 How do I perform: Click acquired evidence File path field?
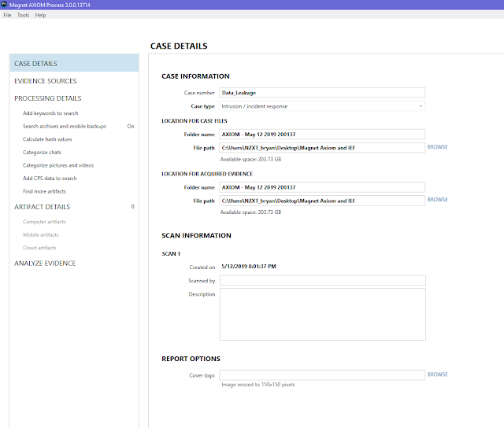pos(322,201)
